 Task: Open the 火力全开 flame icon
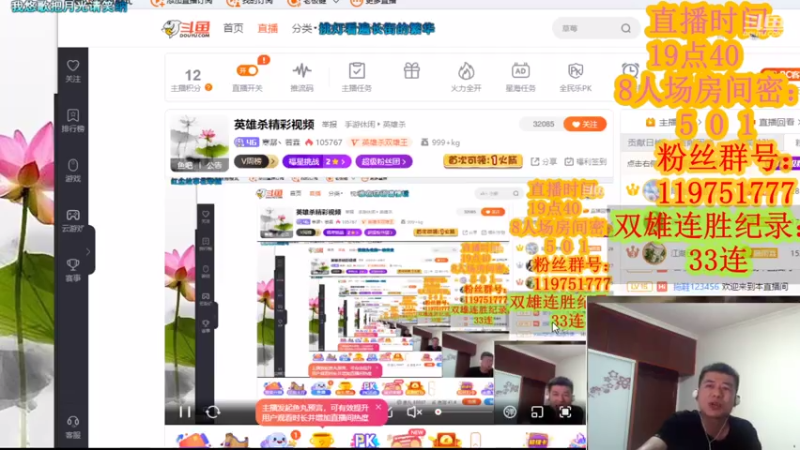pos(466,77)
